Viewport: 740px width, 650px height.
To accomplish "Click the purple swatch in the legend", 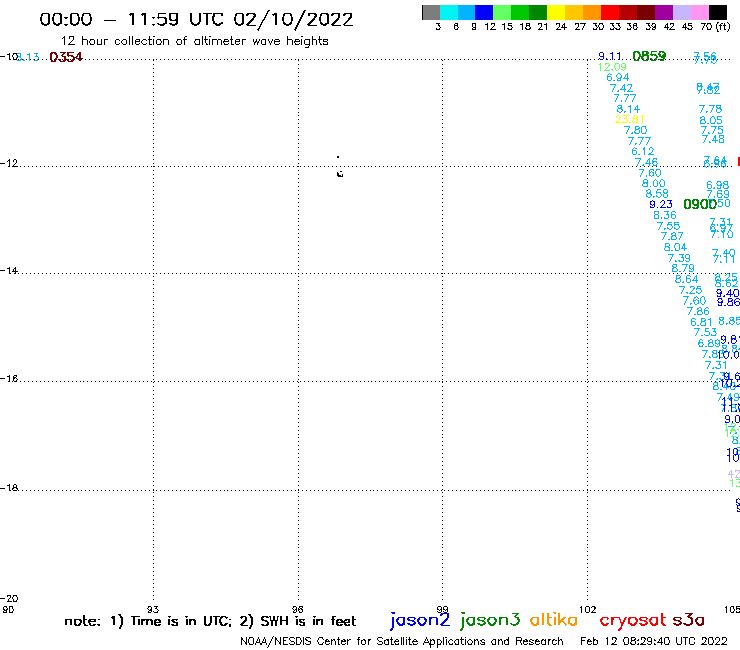I will (664, 12).
